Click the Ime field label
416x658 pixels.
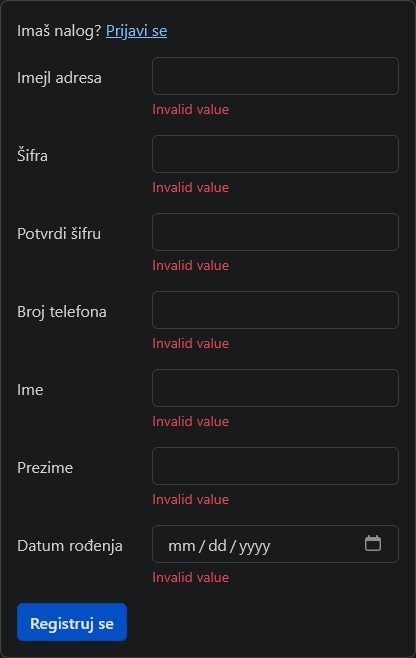click(30, 390)
